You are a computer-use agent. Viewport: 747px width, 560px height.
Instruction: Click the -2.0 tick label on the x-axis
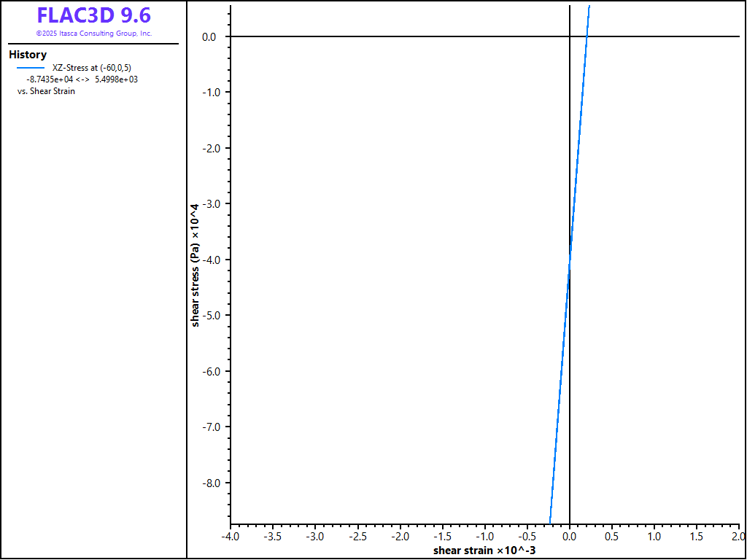point(400,536)
